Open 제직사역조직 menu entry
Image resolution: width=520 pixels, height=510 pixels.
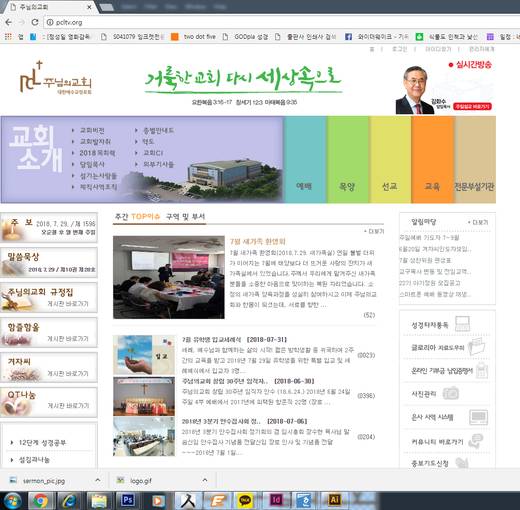98,187
